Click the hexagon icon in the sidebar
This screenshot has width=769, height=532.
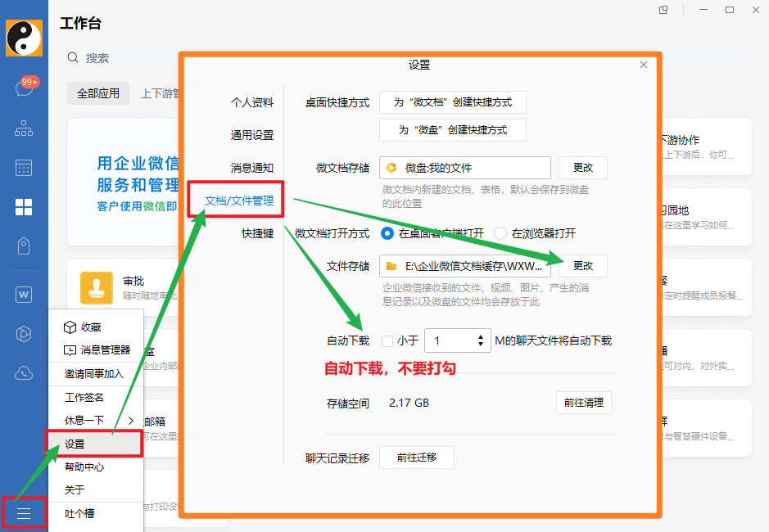(x=24, y=334)
